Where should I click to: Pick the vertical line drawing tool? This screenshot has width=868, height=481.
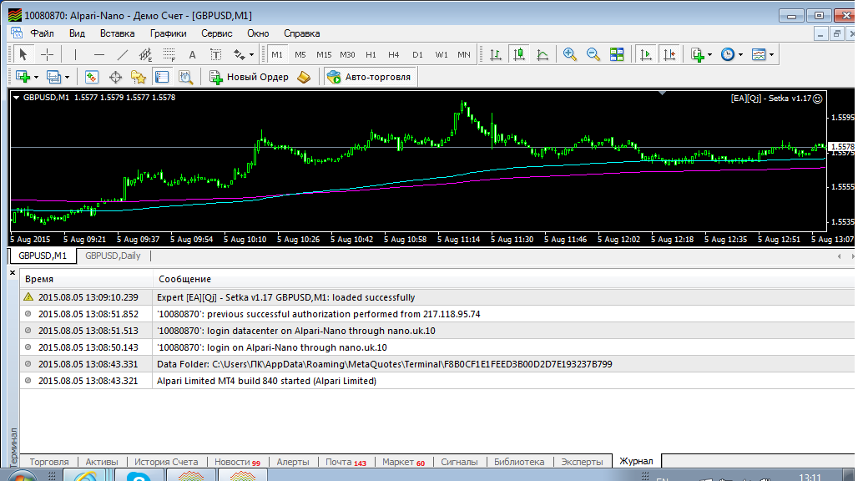click(75, 54)
